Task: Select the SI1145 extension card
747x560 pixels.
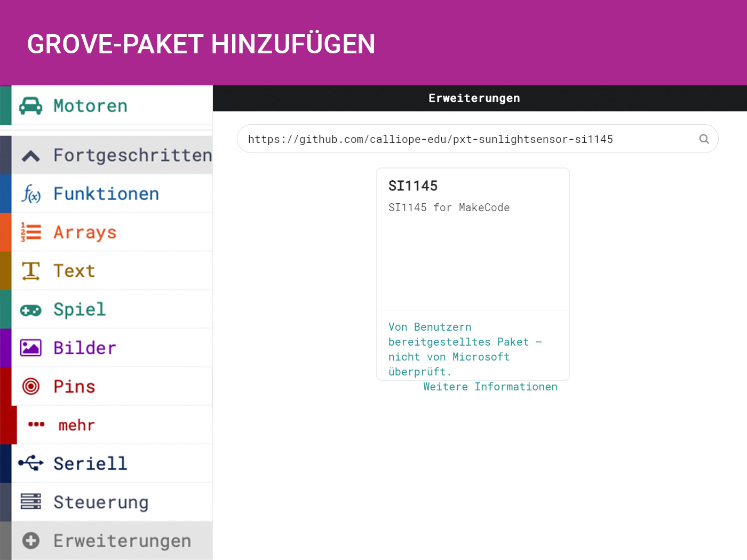Action: point(473,240)
